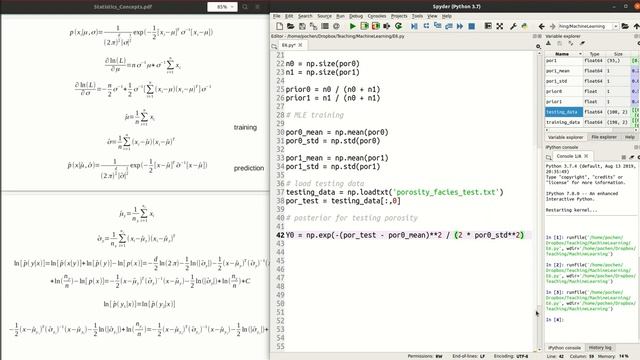Open Run menu

coord(340,16)
